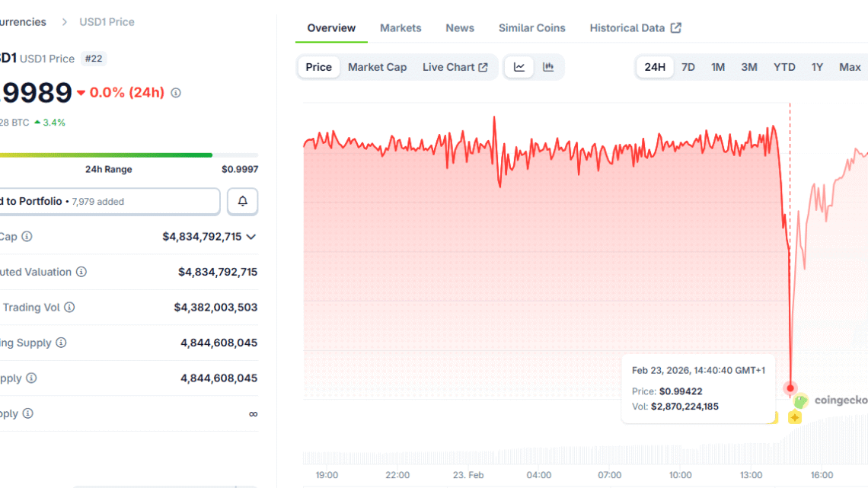Click the USD1 Price breadcrumb
The image size is (868, 488).
pyautogui.click(x=107, y=22)
